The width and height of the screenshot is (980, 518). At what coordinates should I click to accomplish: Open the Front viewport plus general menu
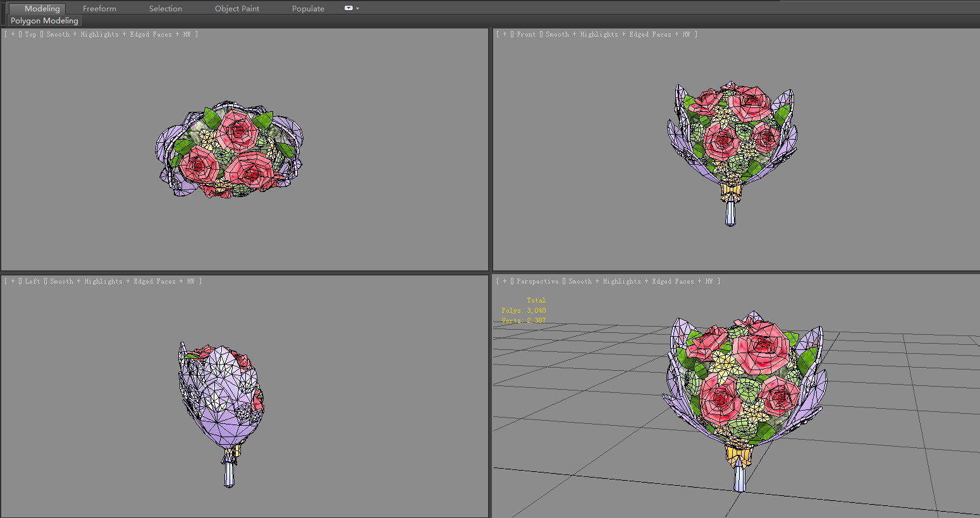(x=505, y=34)
